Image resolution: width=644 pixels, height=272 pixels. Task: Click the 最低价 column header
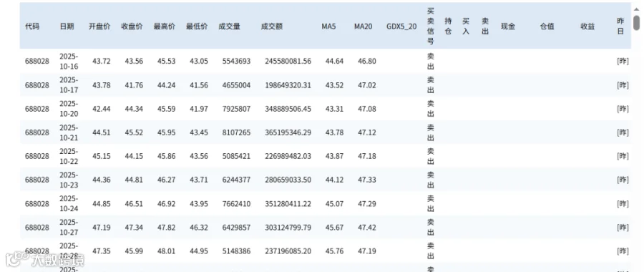point(197,26)
